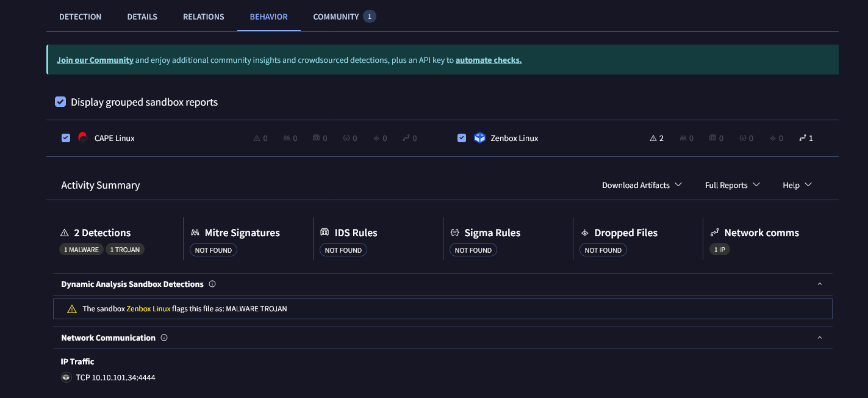Click sandbox icon beside TCP 10.10.101.34
This screenshot has width=868, height=398.
66,378
